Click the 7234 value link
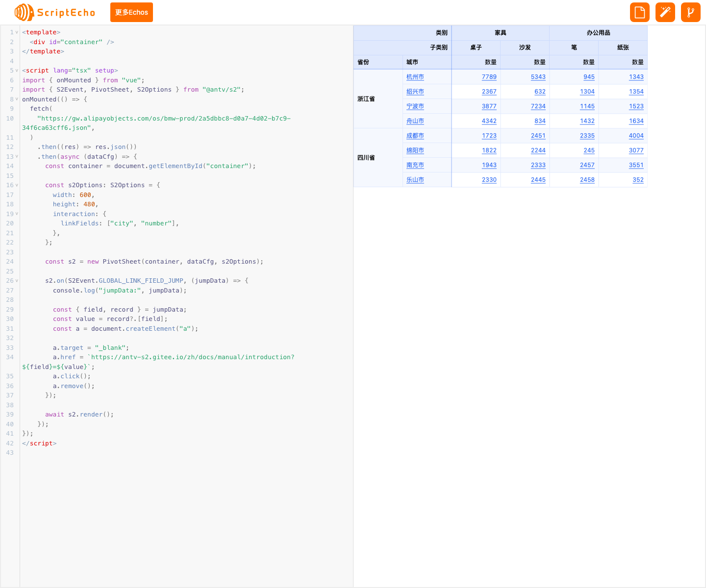Screen dimensions: 706x588 point(538,106)
